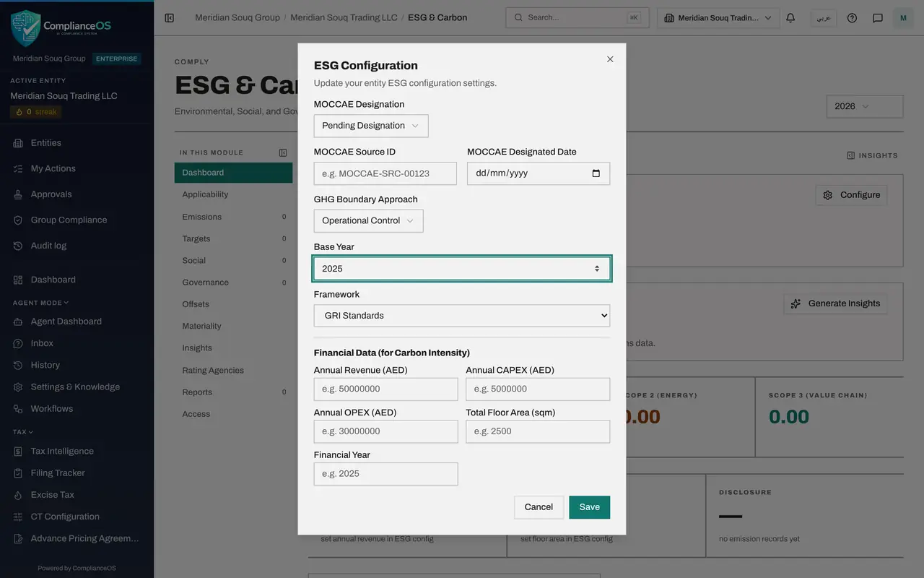Close the ESG Configuration dialog
This screenshot has height=578, width=924.
click(x=610, y=59)
